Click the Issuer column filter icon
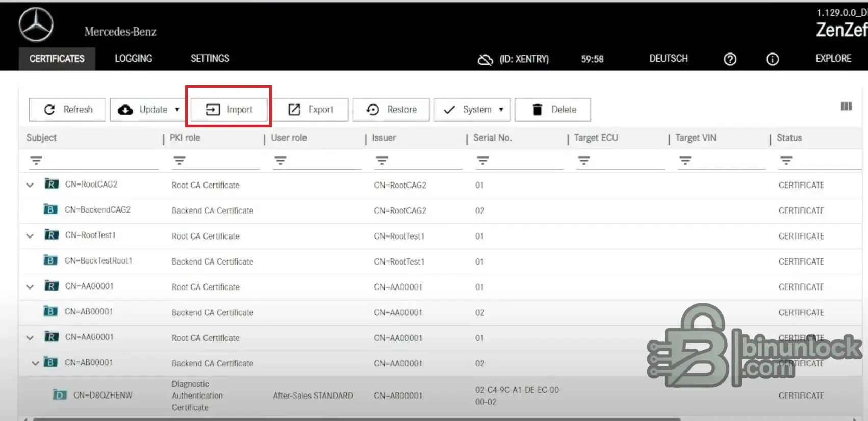The image size is (868, 421). (381, 161)
